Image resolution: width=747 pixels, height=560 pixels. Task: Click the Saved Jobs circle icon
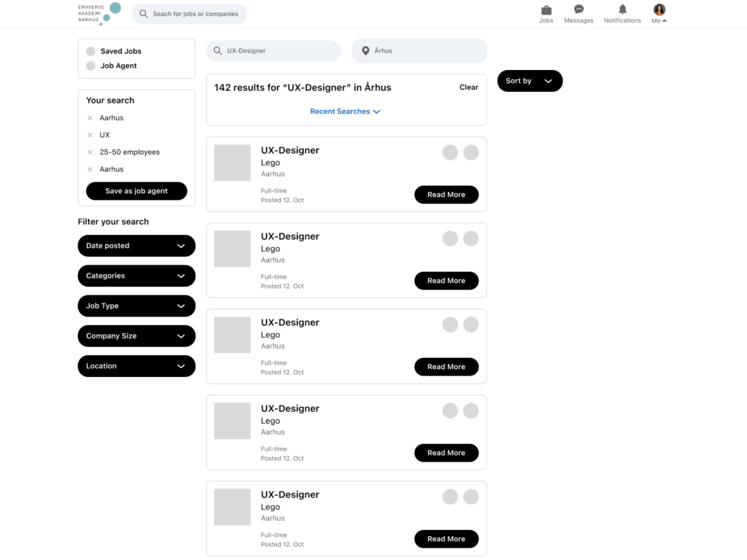[x=90, y=51]
